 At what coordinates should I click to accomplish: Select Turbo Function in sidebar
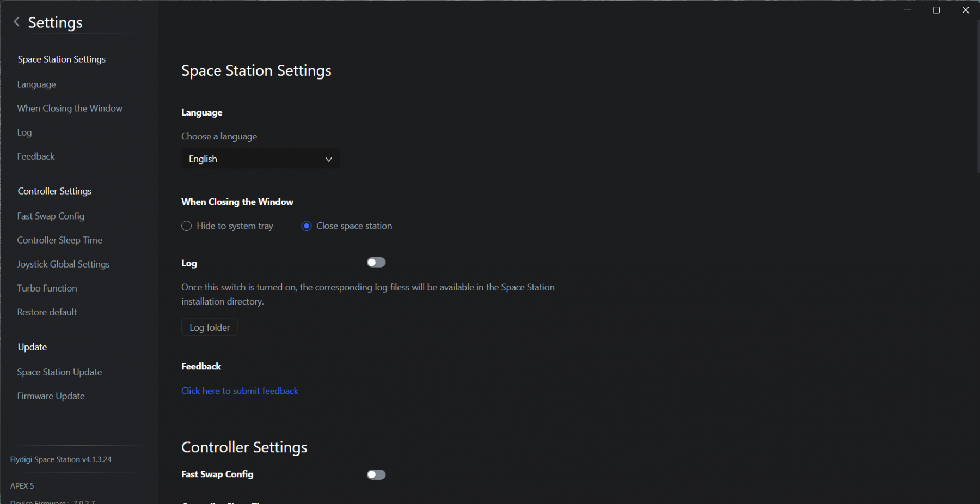click(x=47, y=288)
